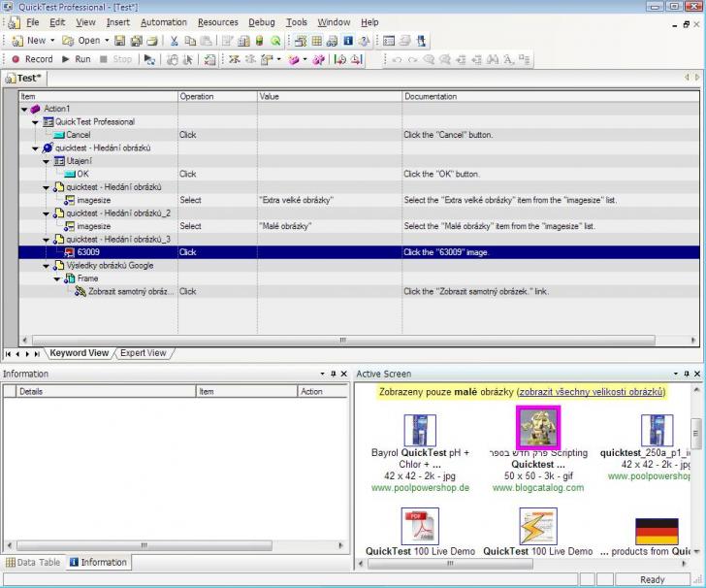Open the dropdown arrow next to Open
This screenshot has width=706, height=588.
[x=106, y=41]
